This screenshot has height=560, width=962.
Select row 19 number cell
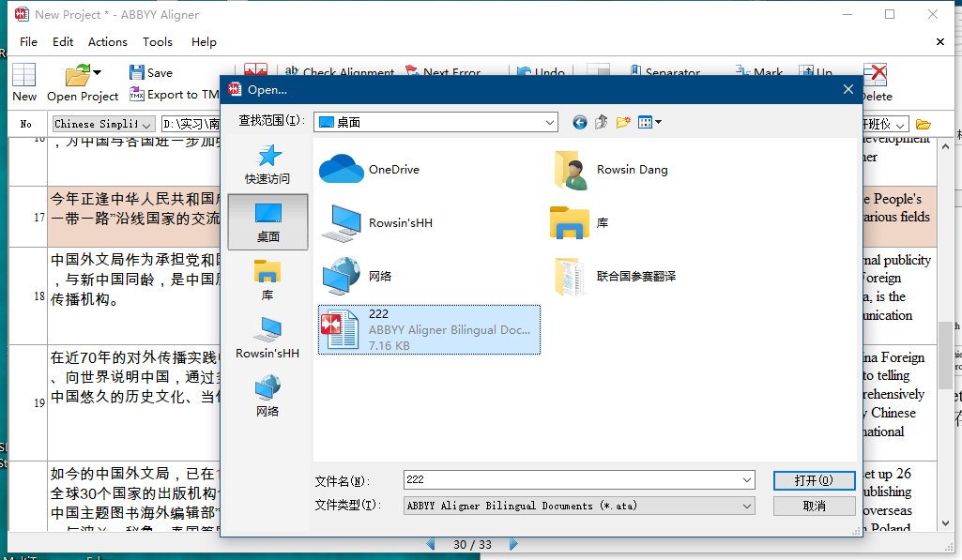click(28, 403)
